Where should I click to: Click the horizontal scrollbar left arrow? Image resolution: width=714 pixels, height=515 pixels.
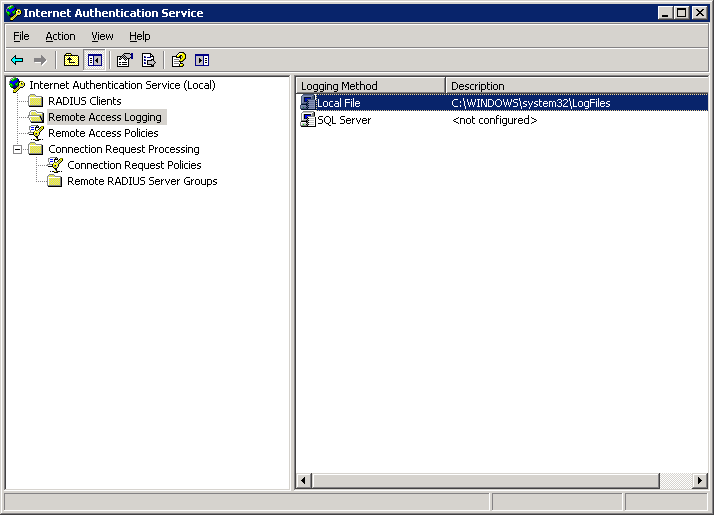tap(304, 480)
